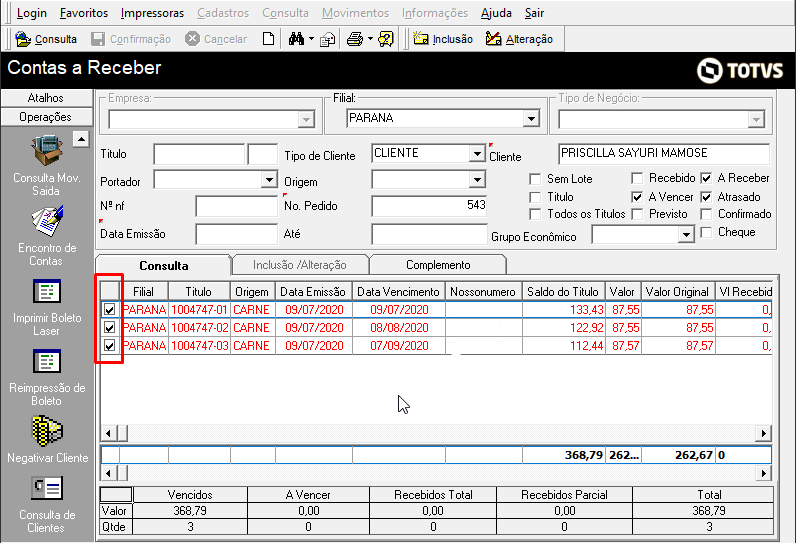The image size is (796, 543).
Task: Open the Ajuda menu
Action: tap(496, 13)
